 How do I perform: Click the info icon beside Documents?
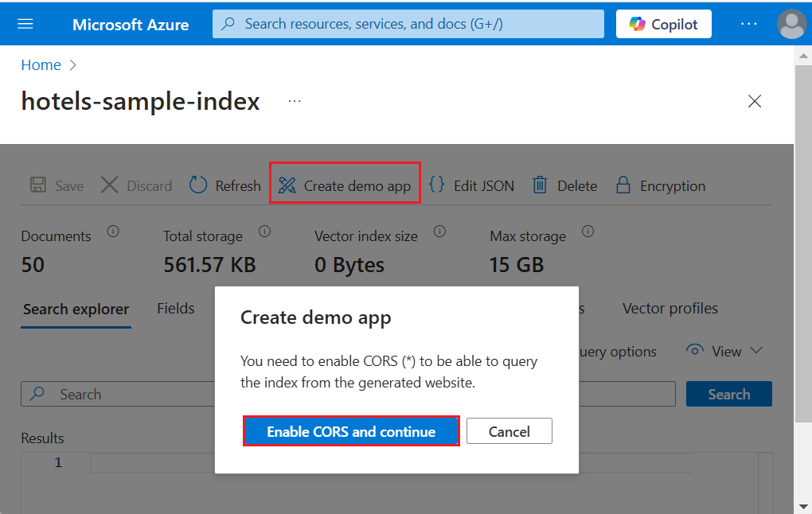coord(113,232)
